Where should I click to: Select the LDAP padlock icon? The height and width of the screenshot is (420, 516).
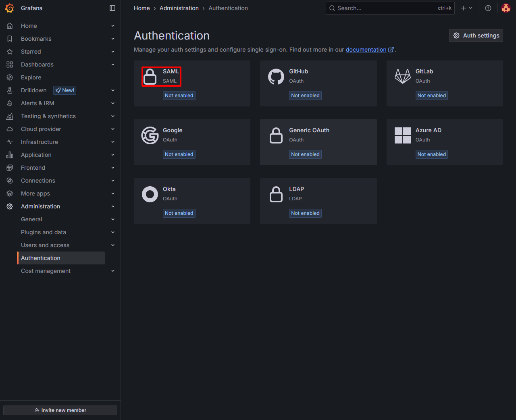pyautogui.click(x=276, y=194)
